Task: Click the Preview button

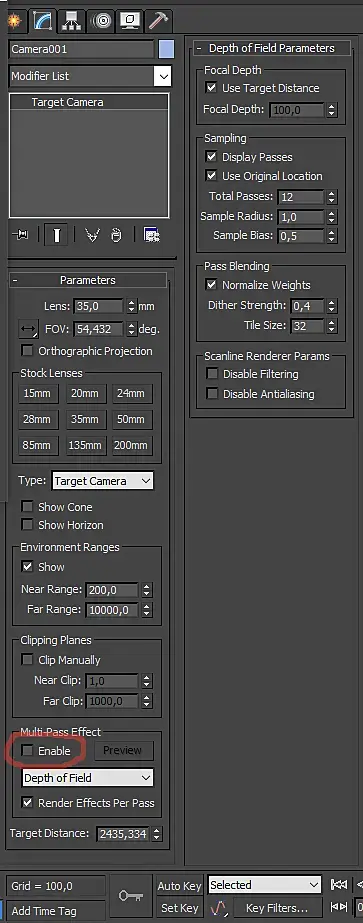Action: (x=122, y=750)
